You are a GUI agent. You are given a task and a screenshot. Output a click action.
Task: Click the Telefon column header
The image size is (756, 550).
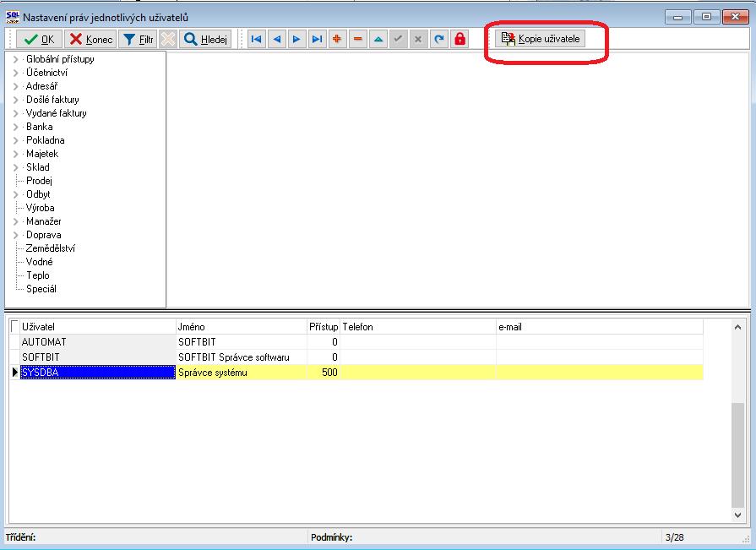click(x=418, y=327)
